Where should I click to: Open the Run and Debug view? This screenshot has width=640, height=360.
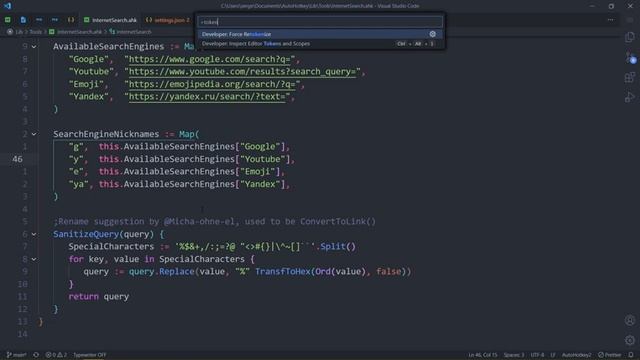click(x=630, y=97)
